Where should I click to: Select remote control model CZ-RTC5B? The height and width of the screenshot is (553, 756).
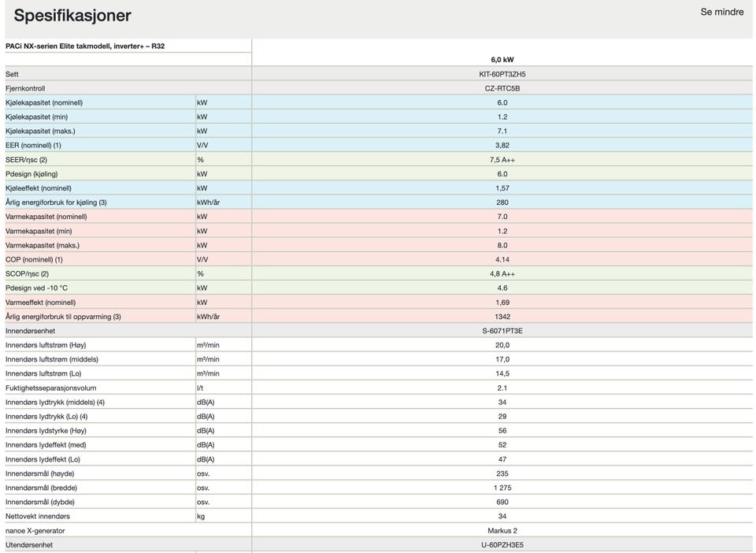click(x=502, y=89)
